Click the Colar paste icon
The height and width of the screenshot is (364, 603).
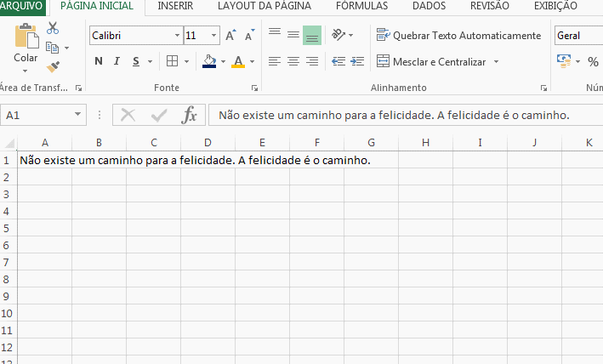coord(26,38)
